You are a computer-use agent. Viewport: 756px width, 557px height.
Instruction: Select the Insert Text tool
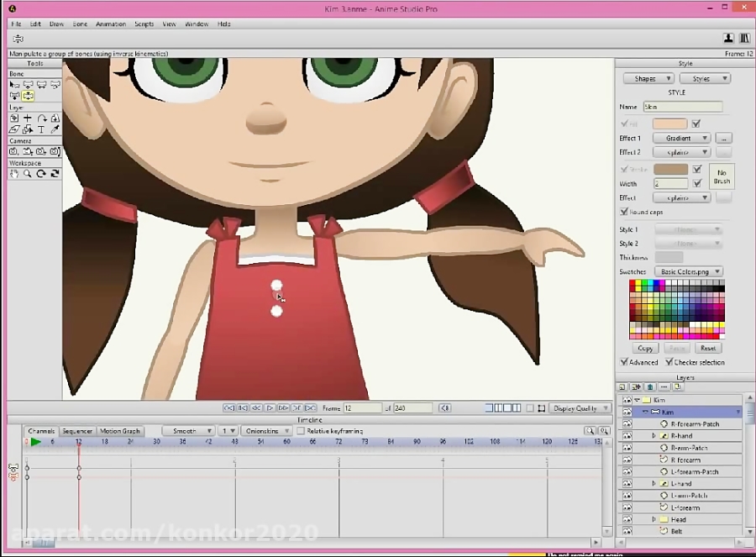pos(43,128)
